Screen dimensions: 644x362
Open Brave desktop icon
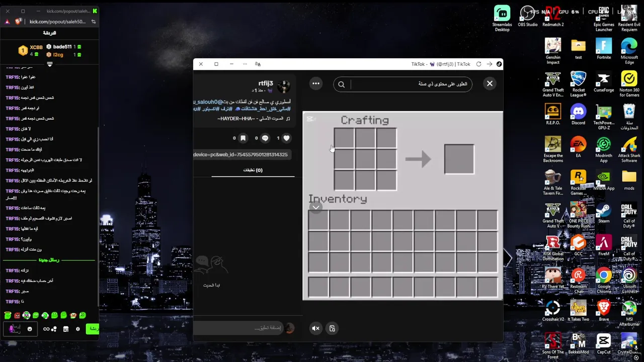(604, 310)
